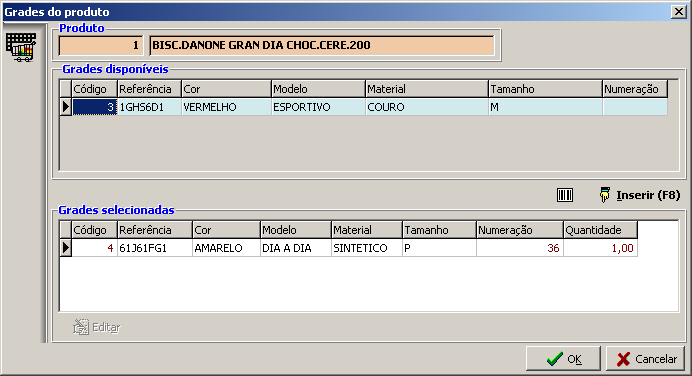Click the Quantidade column header
Image resolution: width=692 pixels, height=376 pixels.
pyautogui.click(x=600, y=230)
